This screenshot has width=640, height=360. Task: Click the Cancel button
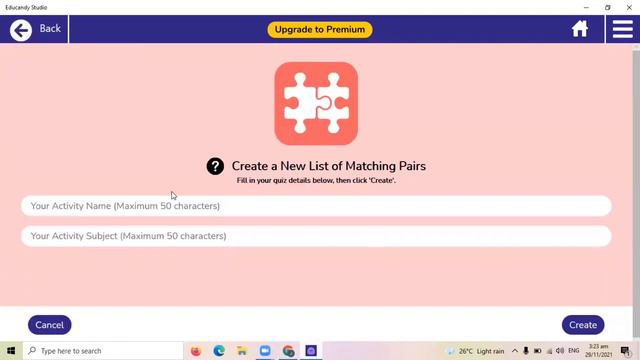coord(49,325)
